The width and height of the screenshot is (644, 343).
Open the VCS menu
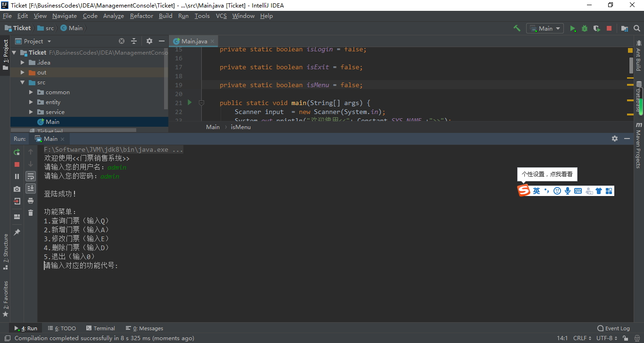pyautogui.click(x=221, y=16)
